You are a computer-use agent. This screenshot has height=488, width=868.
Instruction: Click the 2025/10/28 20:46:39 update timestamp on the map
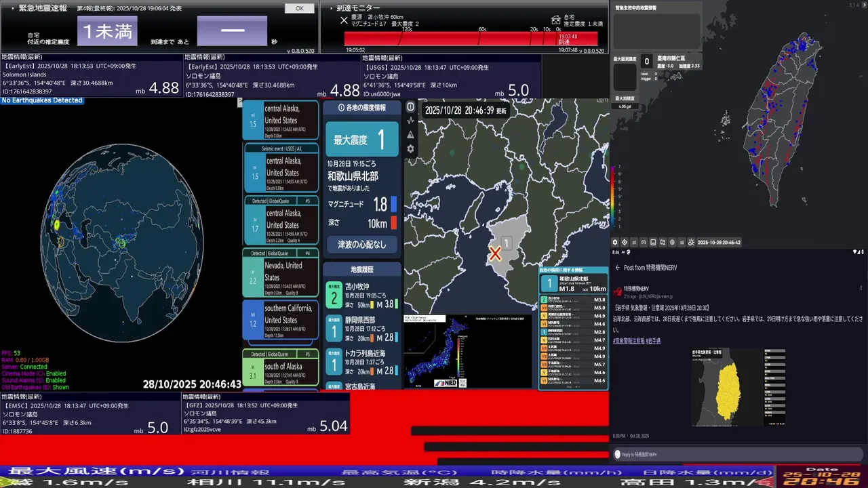466,110
